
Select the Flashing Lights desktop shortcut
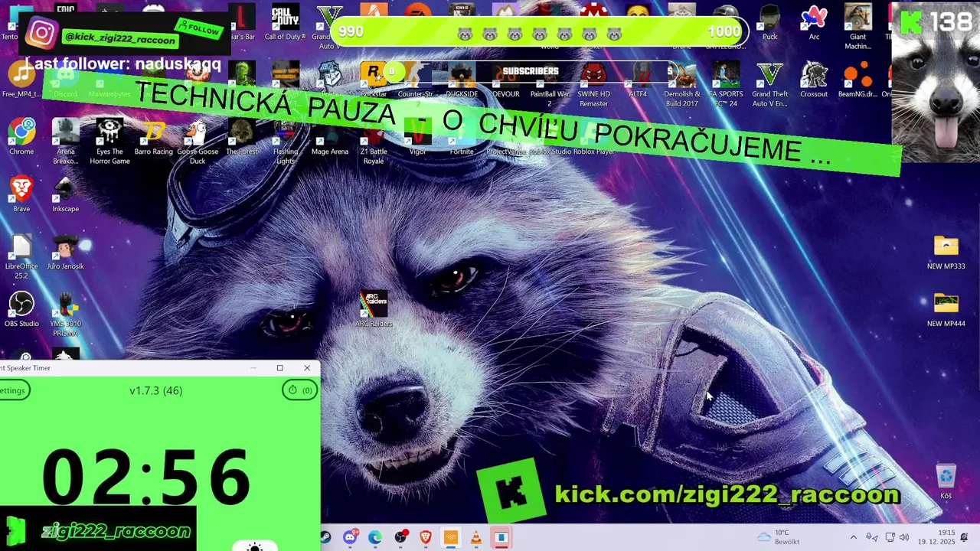(286, 142)
